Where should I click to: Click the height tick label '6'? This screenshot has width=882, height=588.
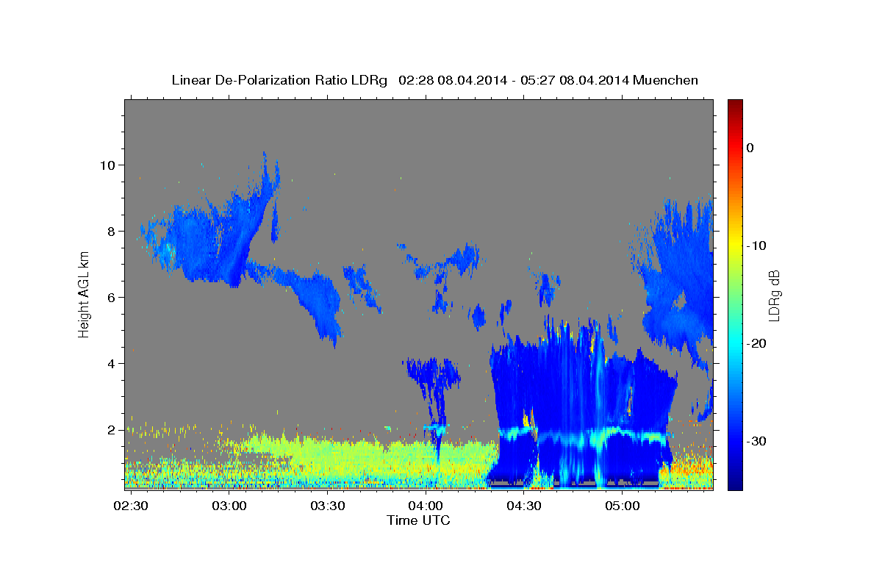click(x=112, y=297)
